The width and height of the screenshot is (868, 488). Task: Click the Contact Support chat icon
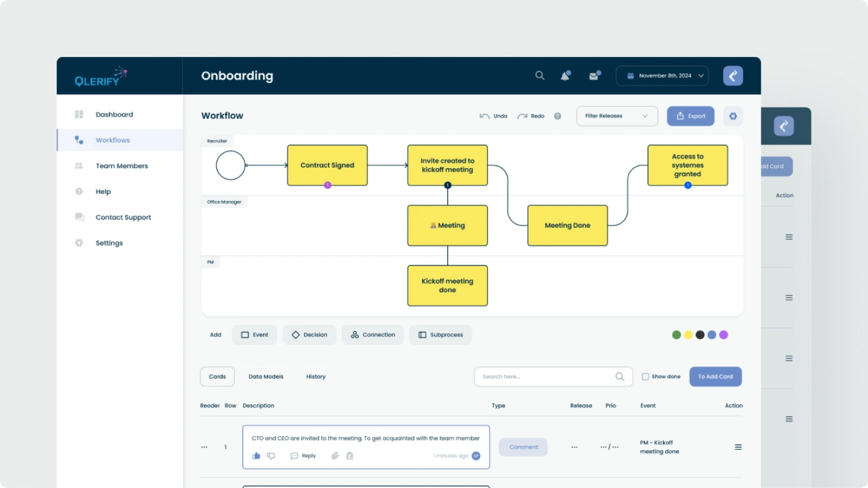79,217
